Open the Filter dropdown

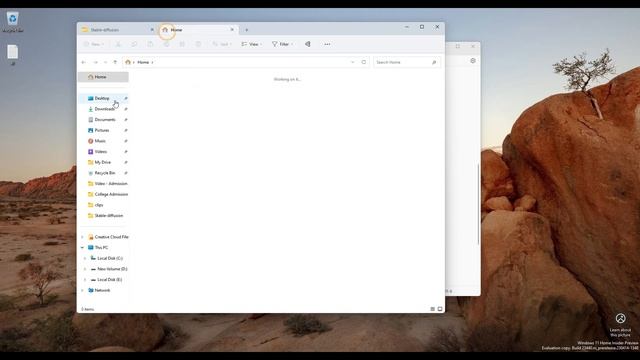(282, 44)
